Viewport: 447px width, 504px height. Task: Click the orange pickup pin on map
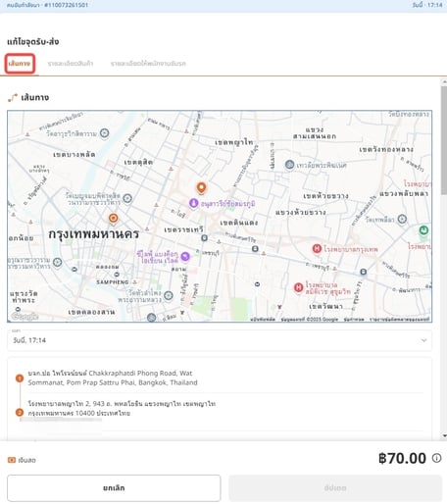tap(201, 188)
